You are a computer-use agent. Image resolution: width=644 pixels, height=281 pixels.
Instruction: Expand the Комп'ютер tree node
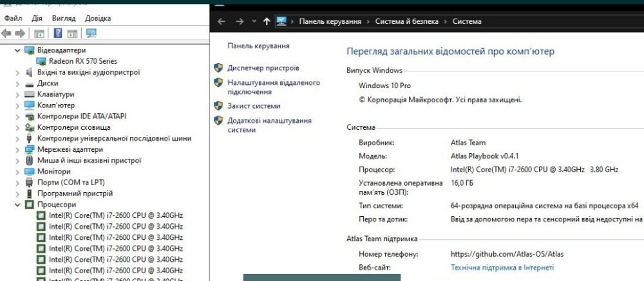click(x=17, y=105)
